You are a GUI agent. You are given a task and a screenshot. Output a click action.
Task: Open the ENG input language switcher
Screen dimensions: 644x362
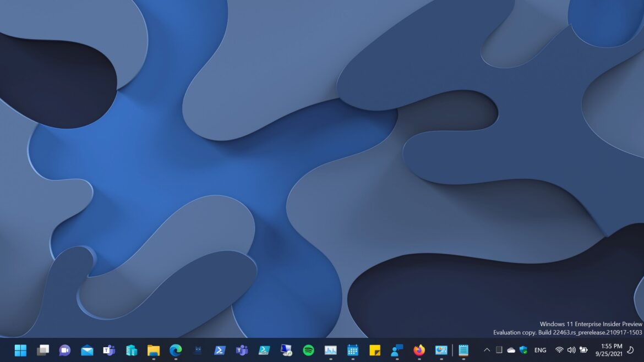[541, 350]
